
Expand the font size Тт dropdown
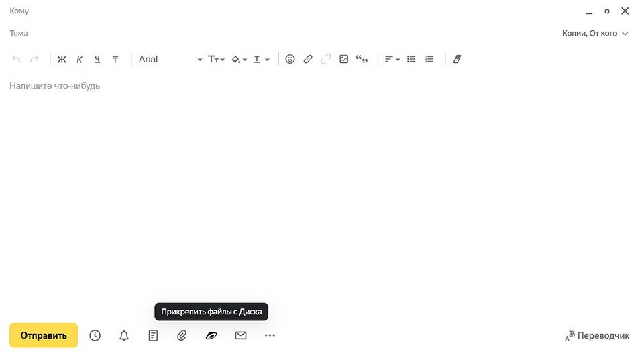click(x=216, y=60)
